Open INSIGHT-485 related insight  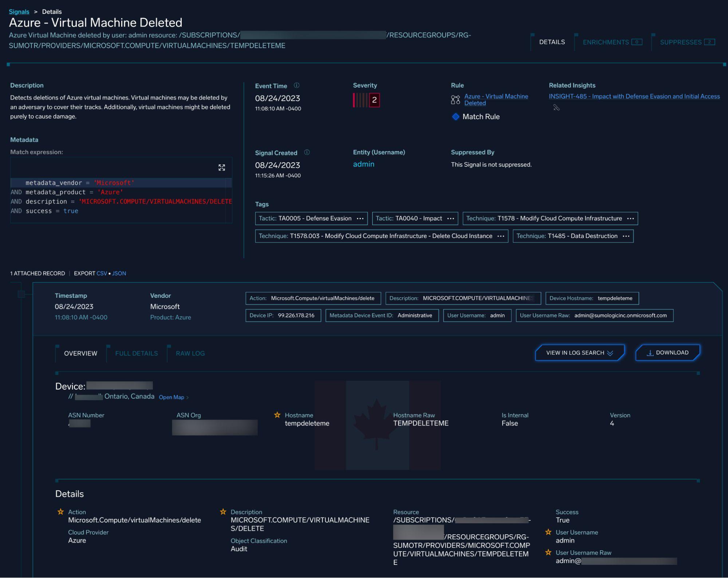coord(634,96)
